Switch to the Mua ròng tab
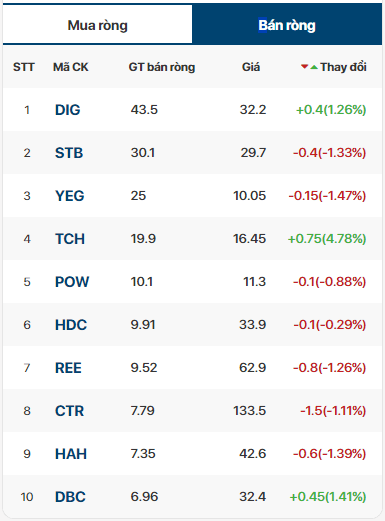Viewport: 385px width, 521px height. click(x=97, y=25)
